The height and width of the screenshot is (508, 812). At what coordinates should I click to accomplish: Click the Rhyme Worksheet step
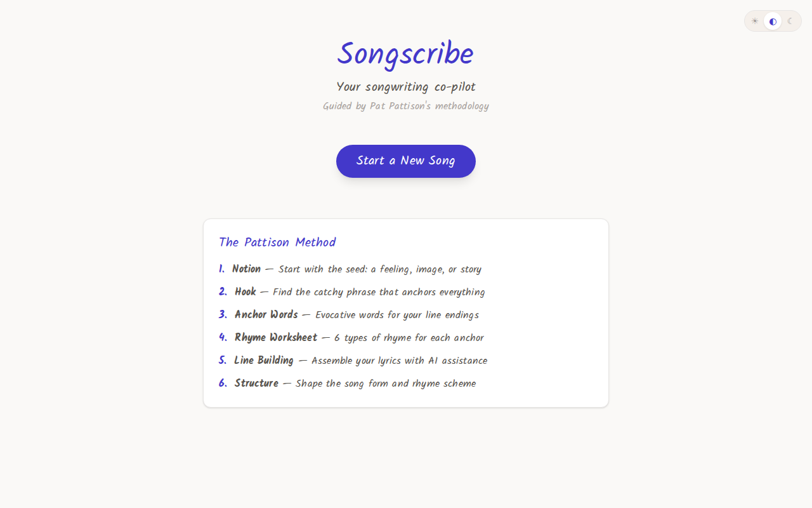click(275, 337)
